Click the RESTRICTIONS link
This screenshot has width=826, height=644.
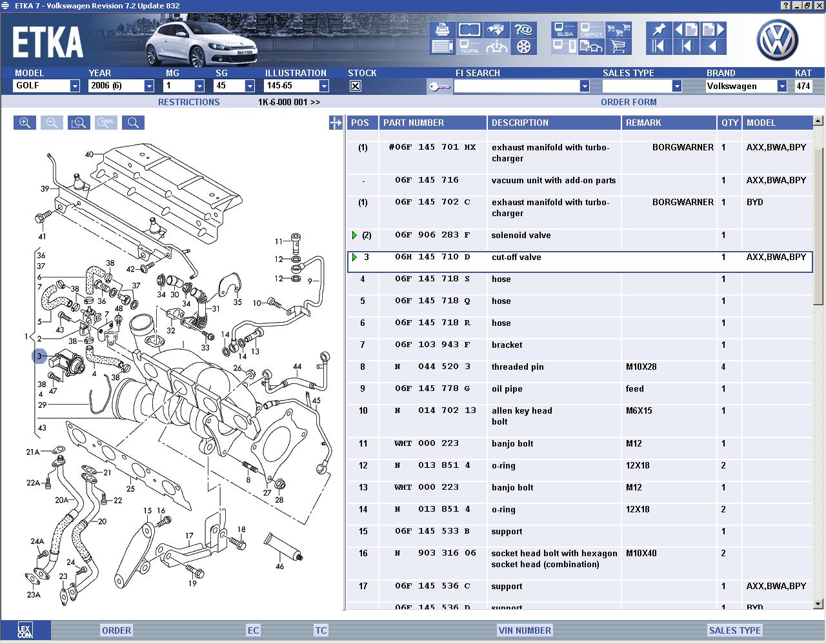[x=188, y=102]
